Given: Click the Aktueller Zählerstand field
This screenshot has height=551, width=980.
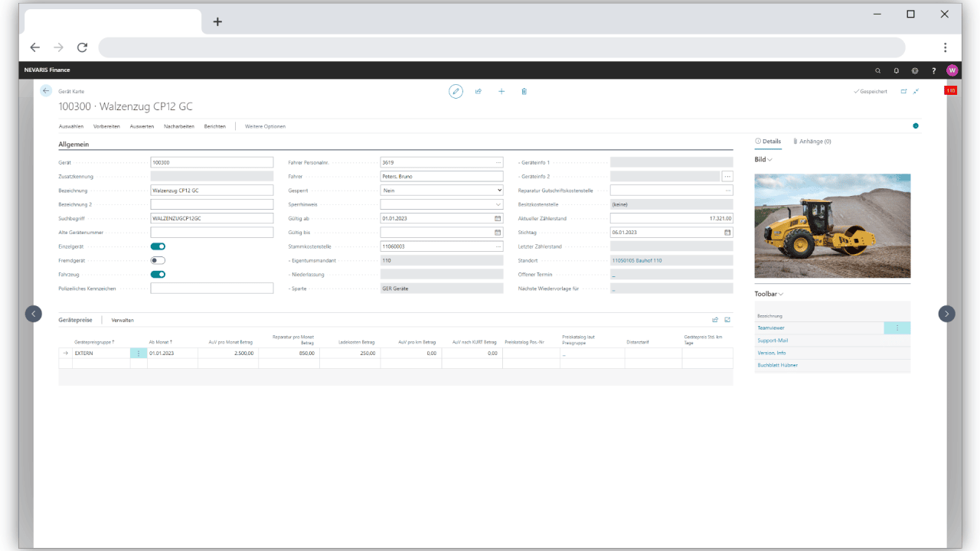Looking at the screenshot, I should [671, 218].
